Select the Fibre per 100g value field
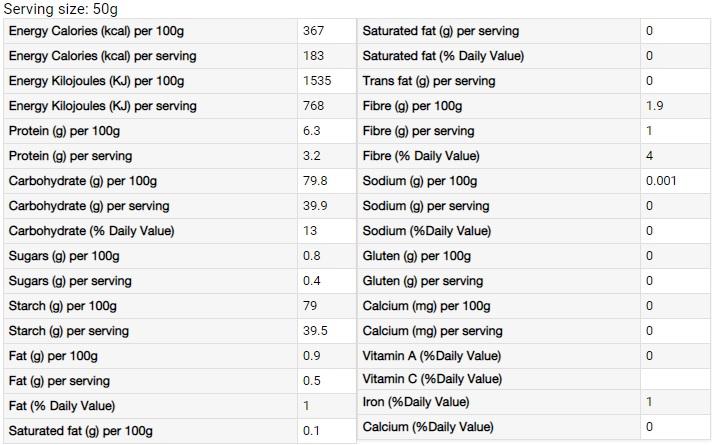Image resolution: width=714 pixels, height=445 pixels. tap(676, 106)
